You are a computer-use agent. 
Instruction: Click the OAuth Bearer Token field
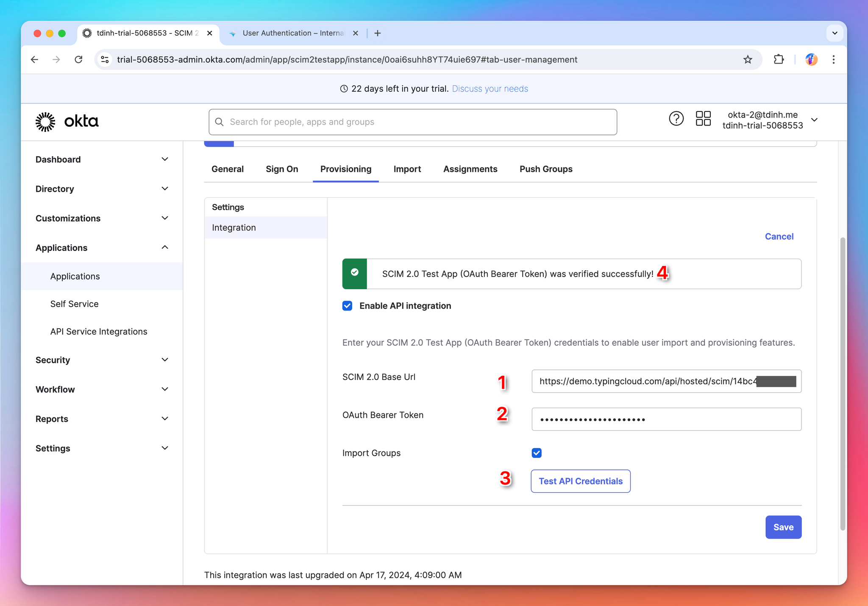(666, 419)
